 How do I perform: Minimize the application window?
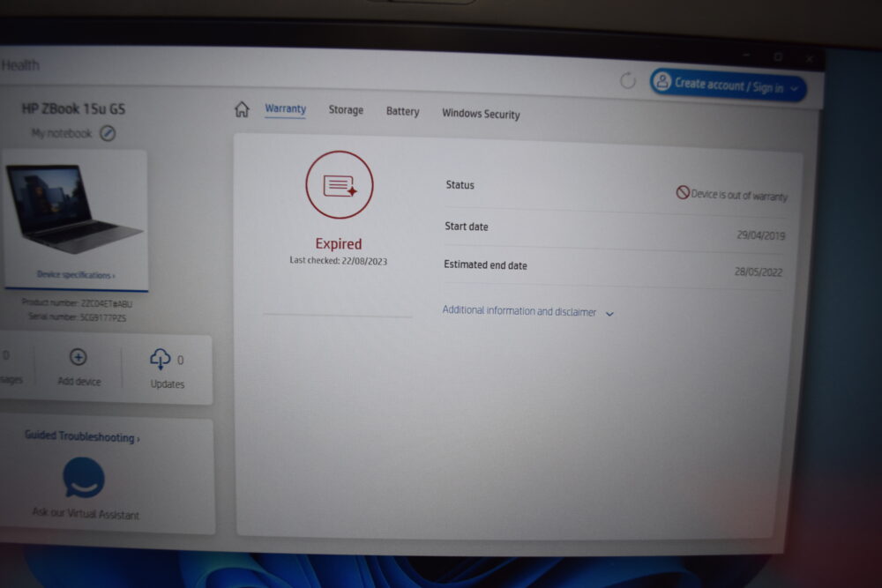[746, 56]
